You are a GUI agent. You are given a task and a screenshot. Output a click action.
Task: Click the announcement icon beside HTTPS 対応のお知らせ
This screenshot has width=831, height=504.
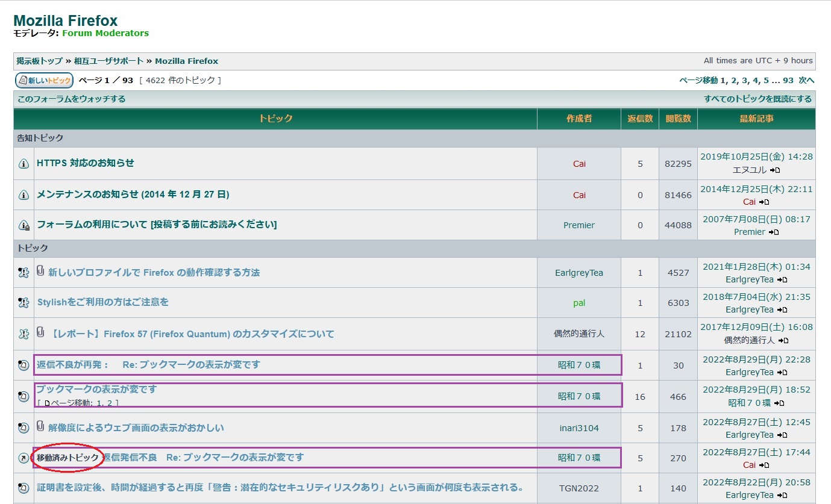(x=24, y=164)
